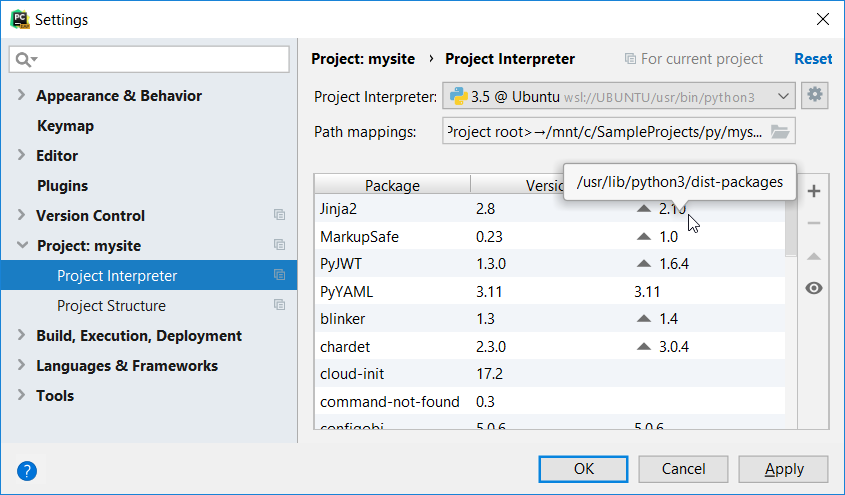Collapse the Project: mysite tree node

pos(22,246)
